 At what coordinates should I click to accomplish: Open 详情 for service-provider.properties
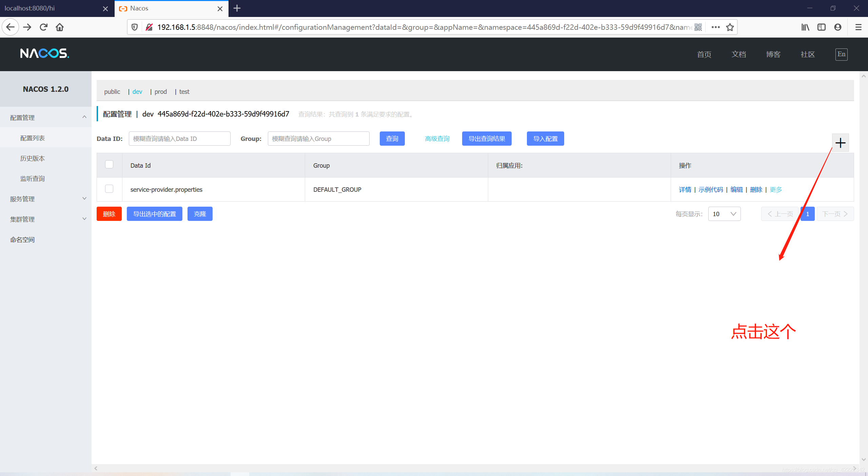(685, 189)
